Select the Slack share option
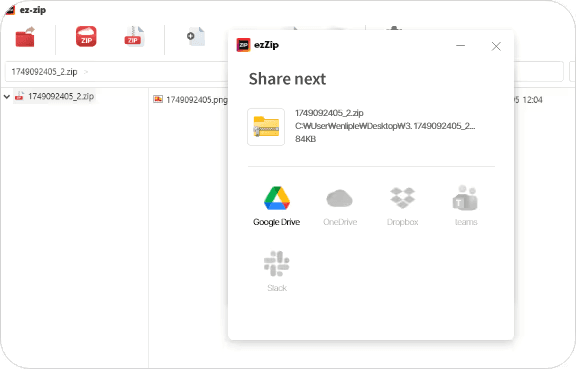 277,271
